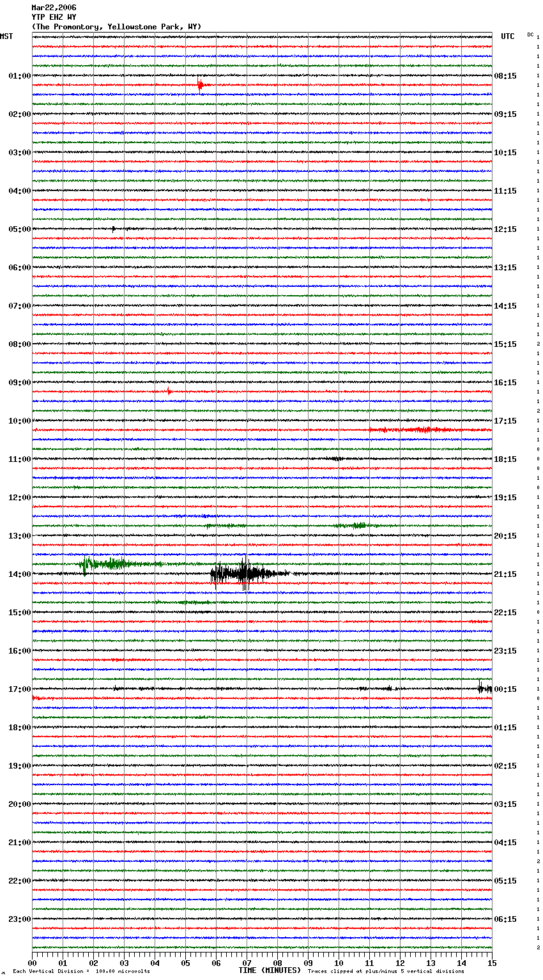Select the 04:00 MST time label

point(20,191)
